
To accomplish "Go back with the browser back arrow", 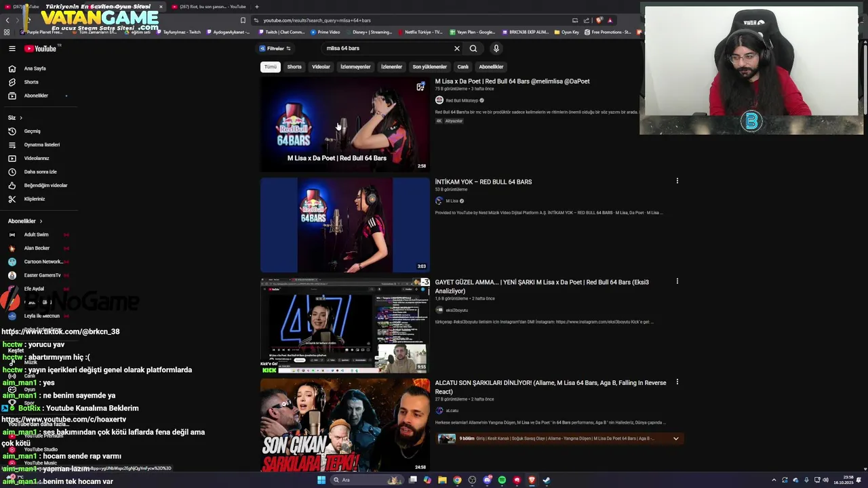I will pos(7,20).
